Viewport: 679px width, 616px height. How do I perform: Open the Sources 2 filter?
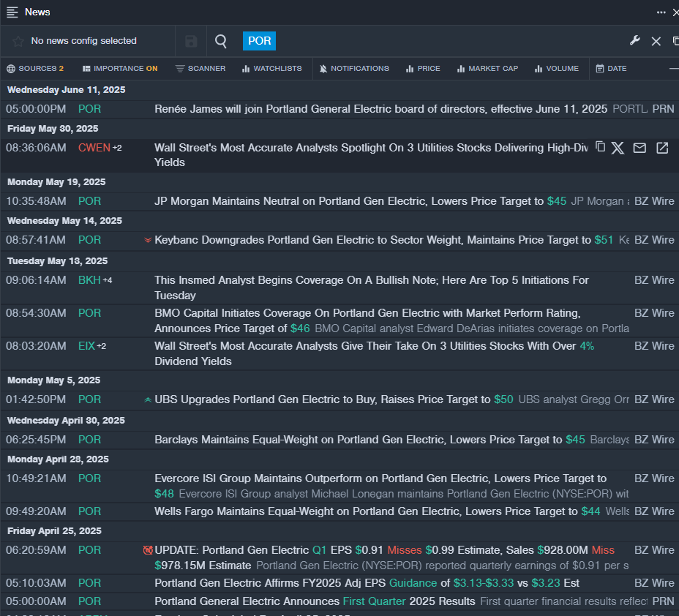(35, 68)
